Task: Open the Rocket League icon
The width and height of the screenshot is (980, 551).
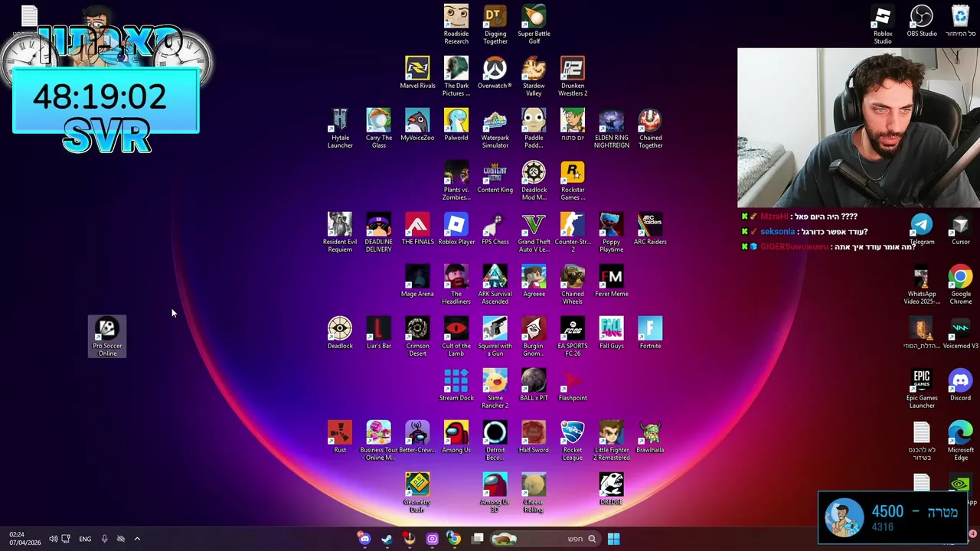Action: (573, 441)
